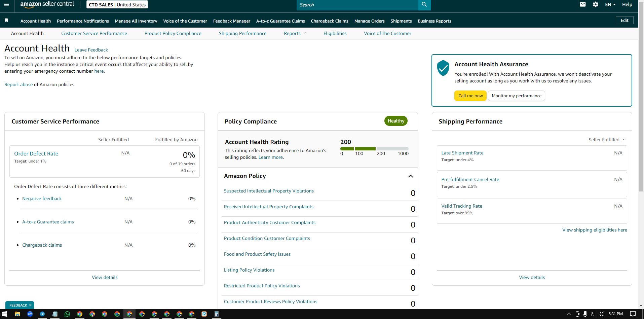Open the network tray icon
Image resolution: width=644 pixels, height=319 pixels.
594,314
